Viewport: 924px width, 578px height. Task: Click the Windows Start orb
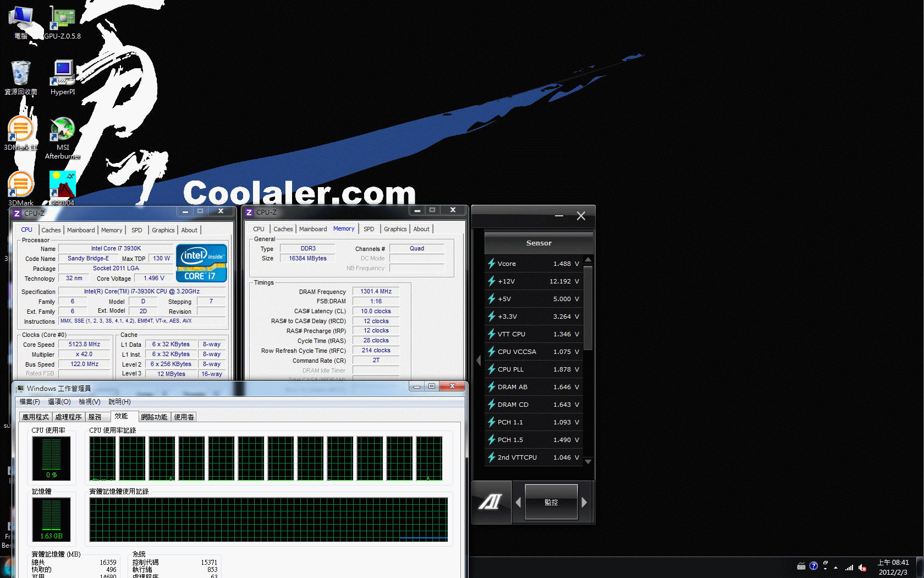coord(7,568)
